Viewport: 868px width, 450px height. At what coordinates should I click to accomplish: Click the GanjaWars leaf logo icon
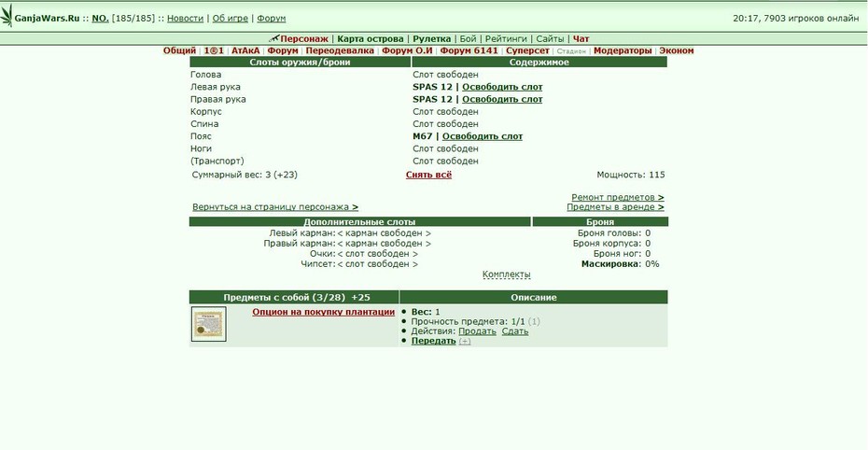[x=7, y=16]
